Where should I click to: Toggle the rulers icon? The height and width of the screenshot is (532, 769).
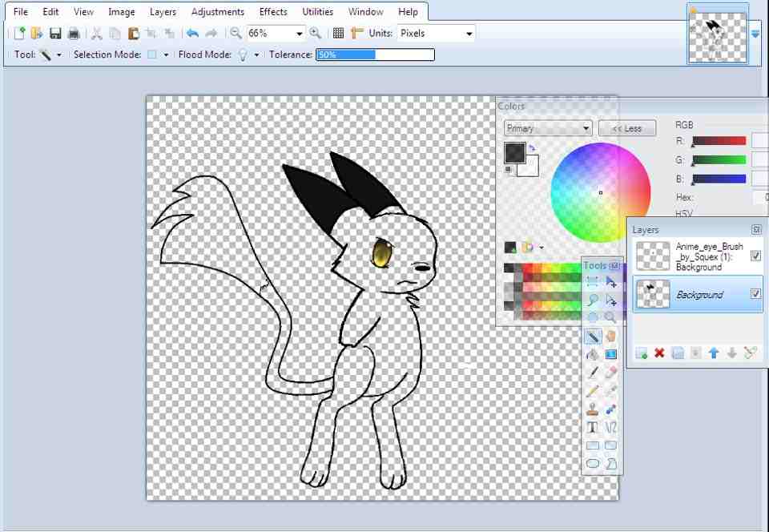357,34
